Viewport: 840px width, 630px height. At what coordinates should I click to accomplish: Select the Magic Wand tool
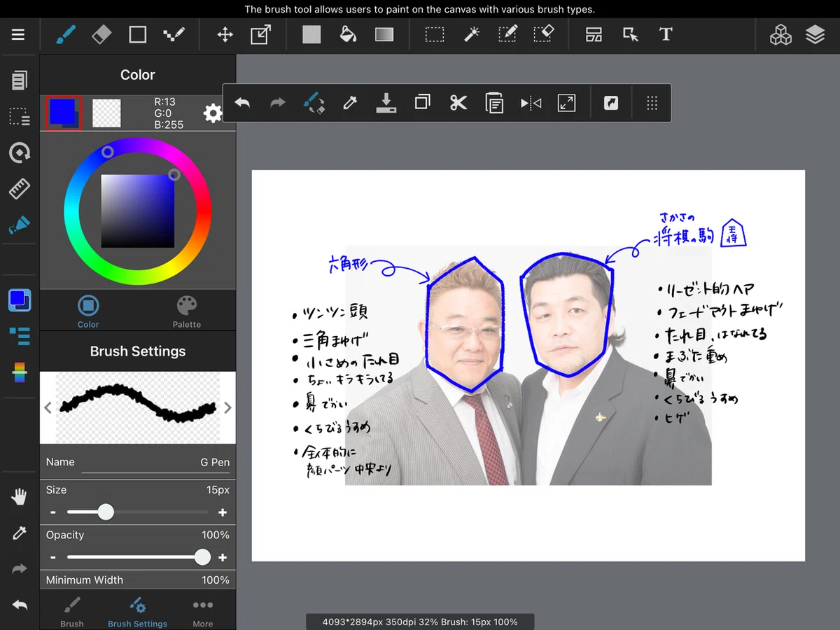[x=472, y=34]
